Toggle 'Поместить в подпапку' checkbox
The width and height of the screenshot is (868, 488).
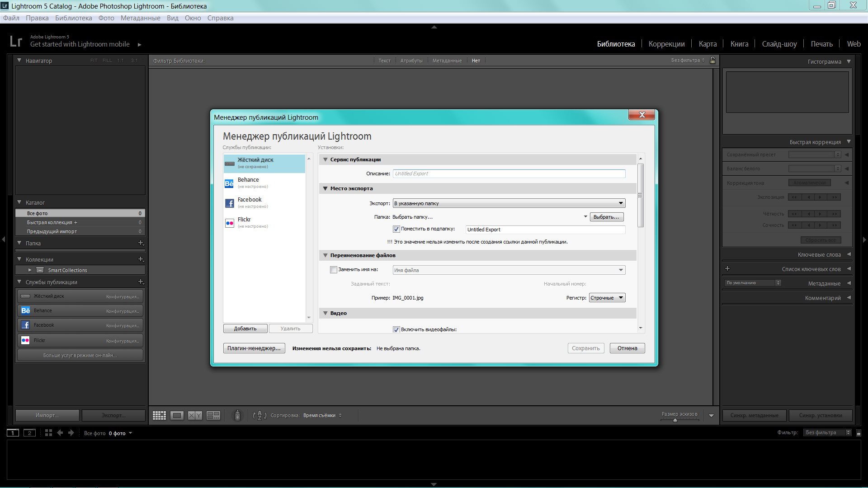click(x=396, y=229)
